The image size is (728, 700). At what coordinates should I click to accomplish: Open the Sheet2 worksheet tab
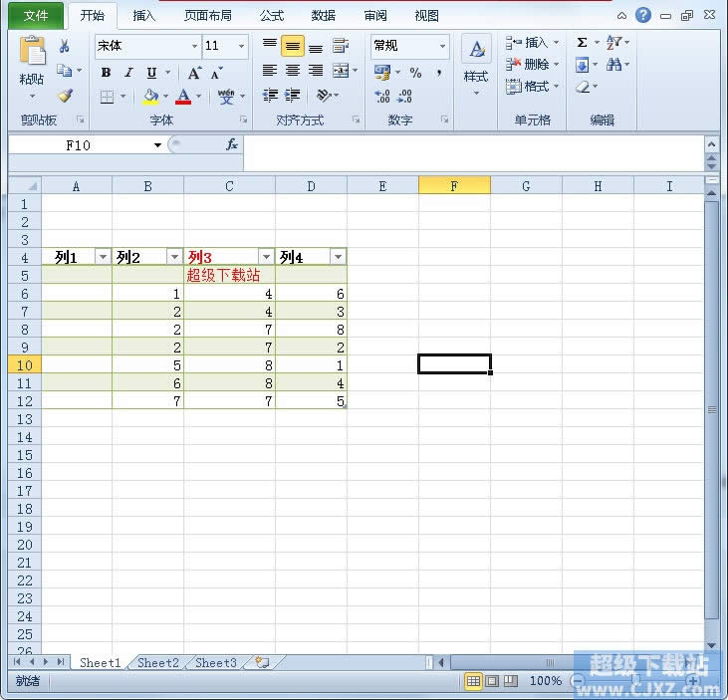158,662
